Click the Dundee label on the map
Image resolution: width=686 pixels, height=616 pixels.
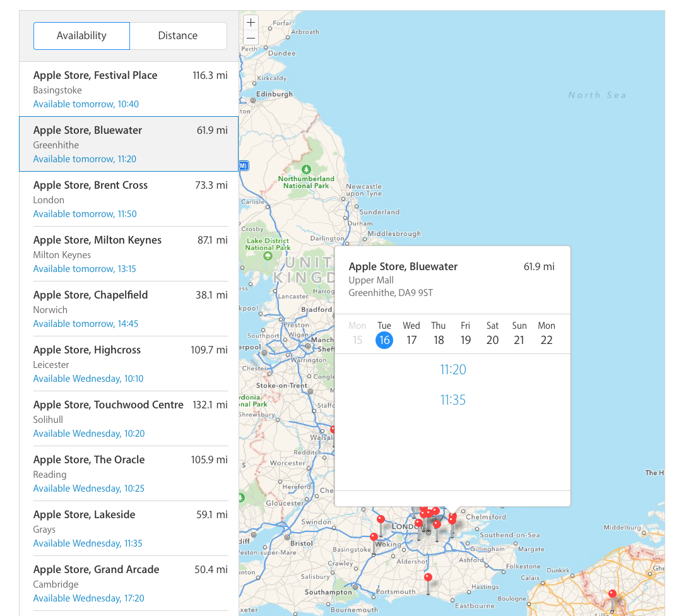click(x=281, y=53)
